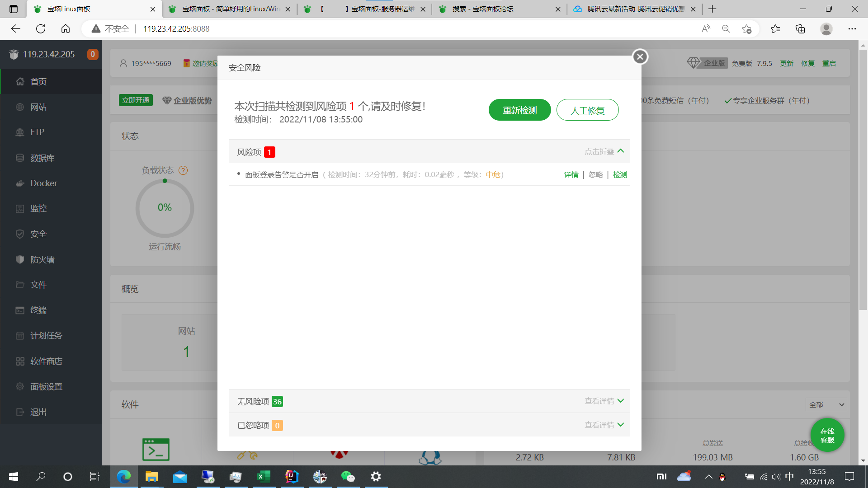
Task: Open 详情 for 面板登录告警 risk
Action: [x=571, y=175]
